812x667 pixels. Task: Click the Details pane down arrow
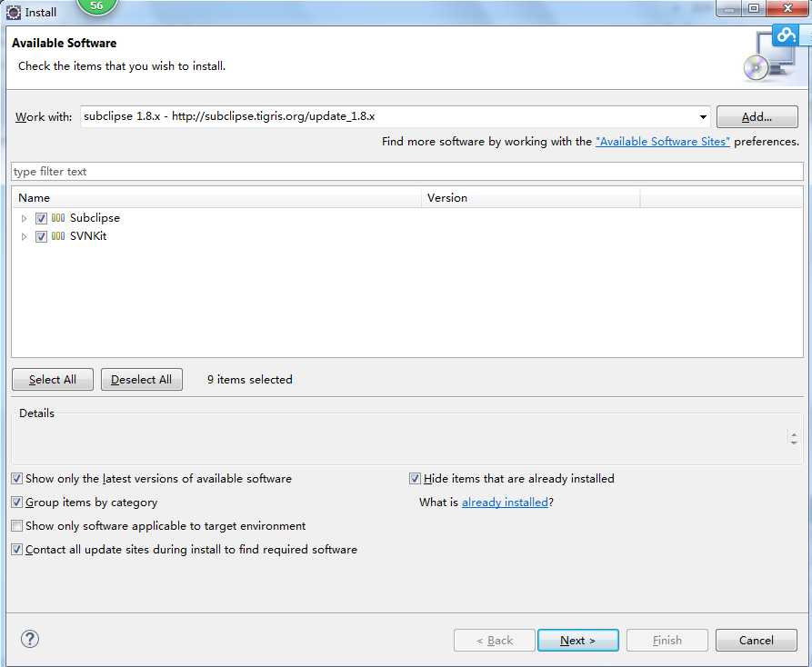click(794, 443)
